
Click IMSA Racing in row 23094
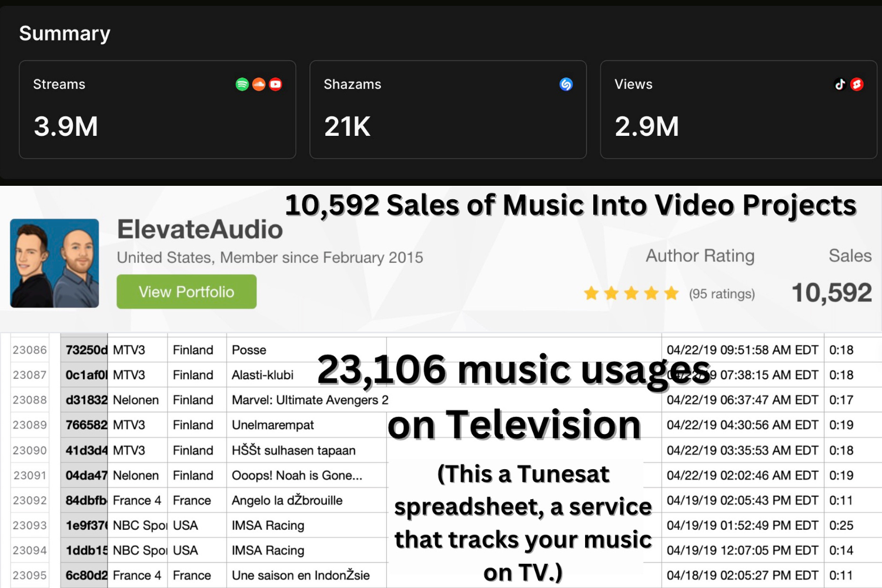(306, 550)
